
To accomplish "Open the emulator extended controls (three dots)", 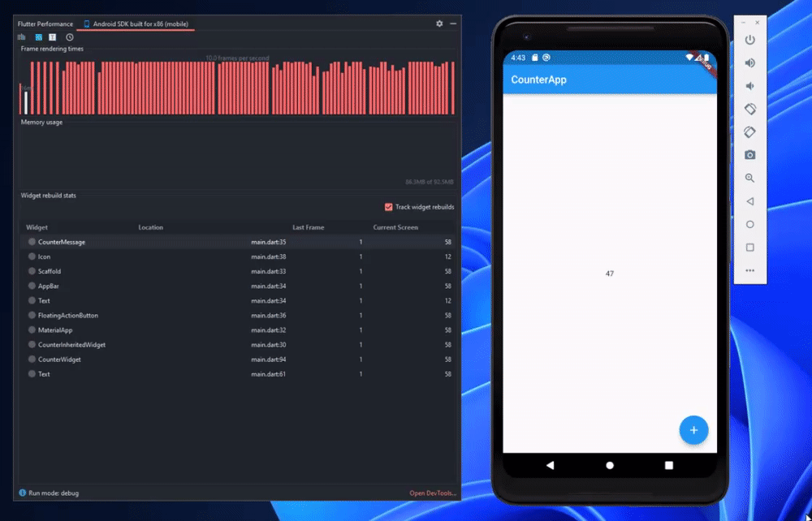I will pos(749,270).
